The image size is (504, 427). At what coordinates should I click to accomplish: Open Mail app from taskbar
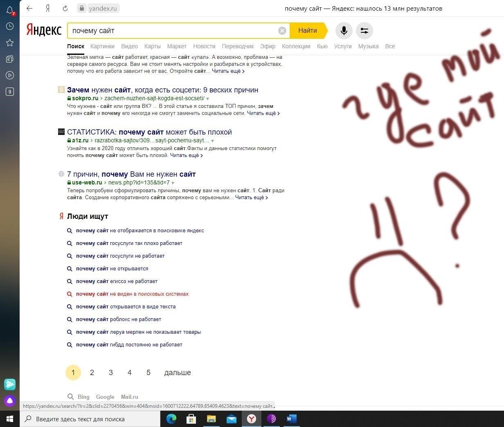[x=231, y=419]
